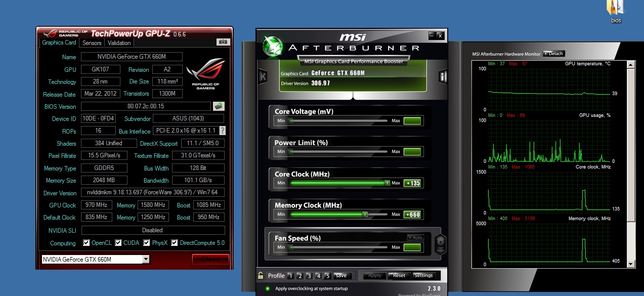644x296 pixels.
Task: Click the Power Limit value field
Action: coord(412,151)
